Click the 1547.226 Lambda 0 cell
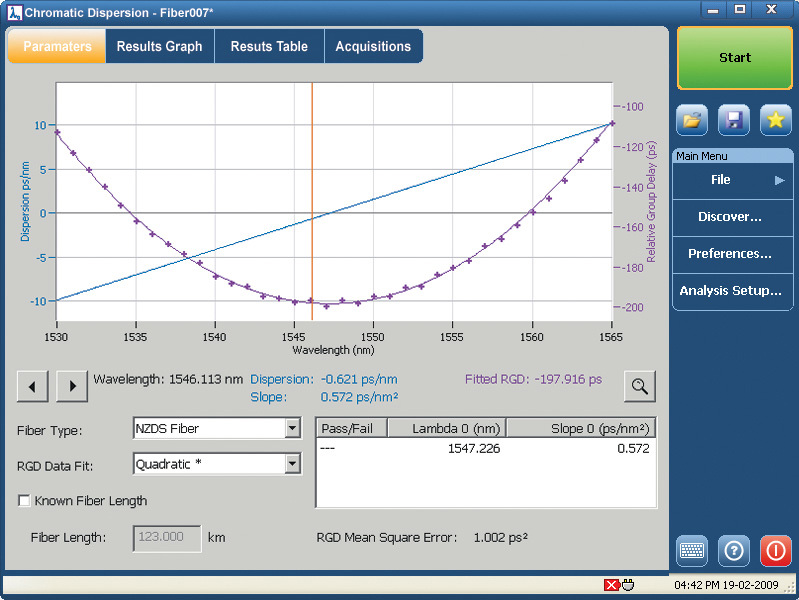 (474, 449)
